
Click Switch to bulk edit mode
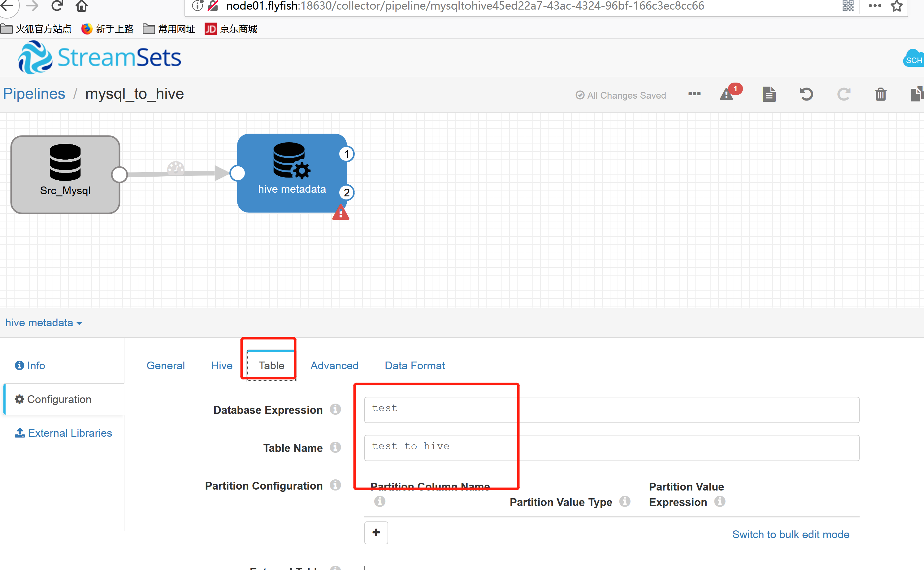791,534
